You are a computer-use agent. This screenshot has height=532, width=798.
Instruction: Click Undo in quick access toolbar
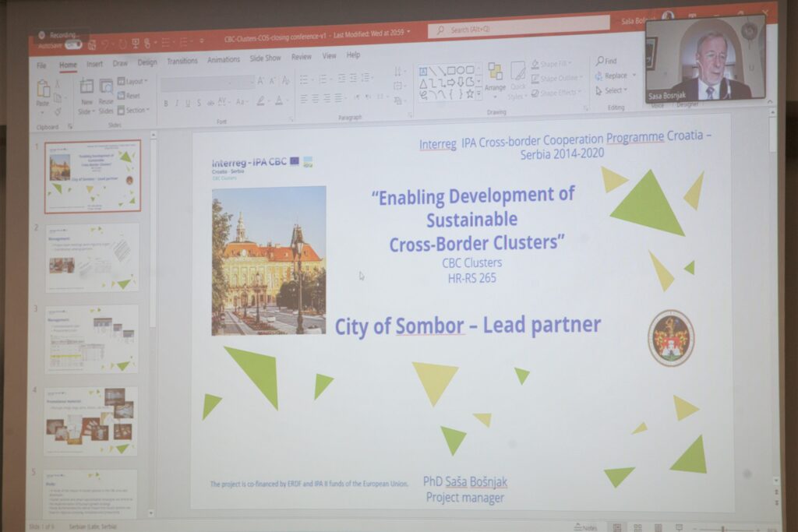pyautogui.click(x=105, y=44)
